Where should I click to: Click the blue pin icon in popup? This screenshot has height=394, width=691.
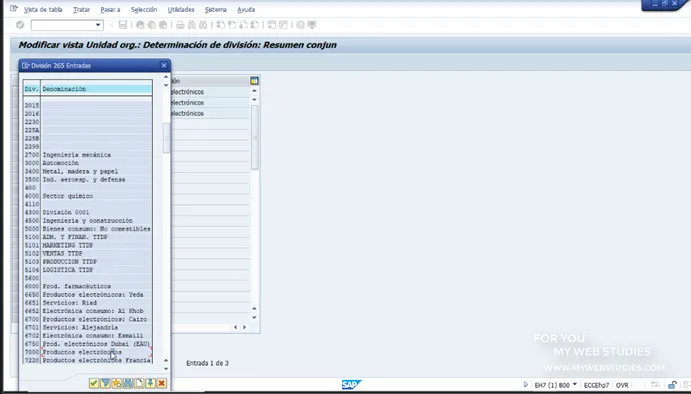click(150, 383)
